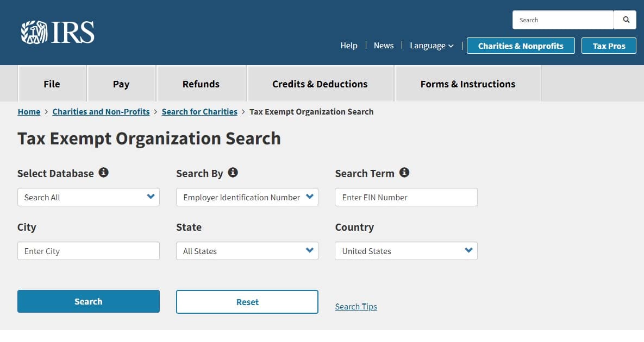Expand the Language menu

pos(431,46)
